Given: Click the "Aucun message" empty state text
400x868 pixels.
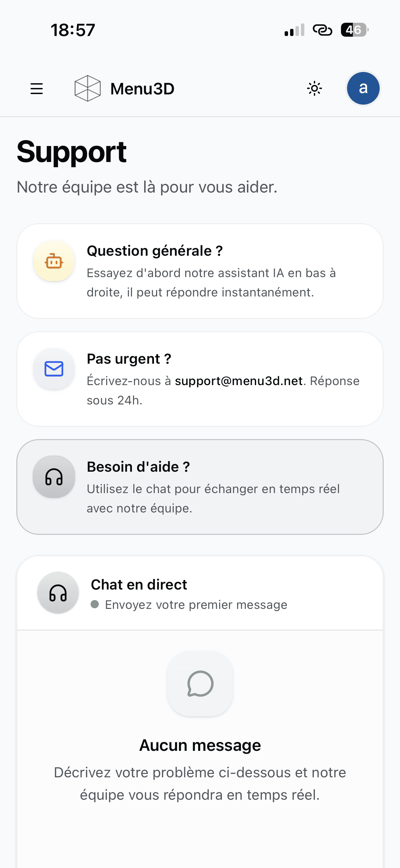Looking at the screenshot, I should [x=200, y=746].
